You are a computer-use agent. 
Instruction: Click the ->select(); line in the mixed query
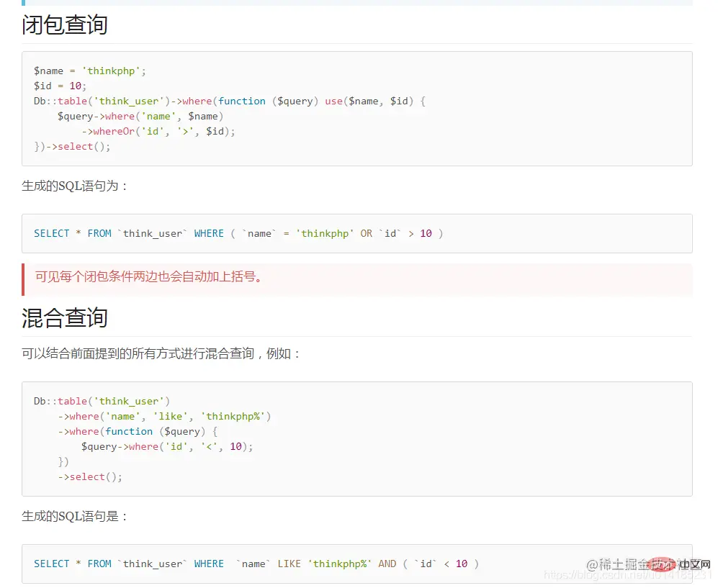click(x=90, y=477)
